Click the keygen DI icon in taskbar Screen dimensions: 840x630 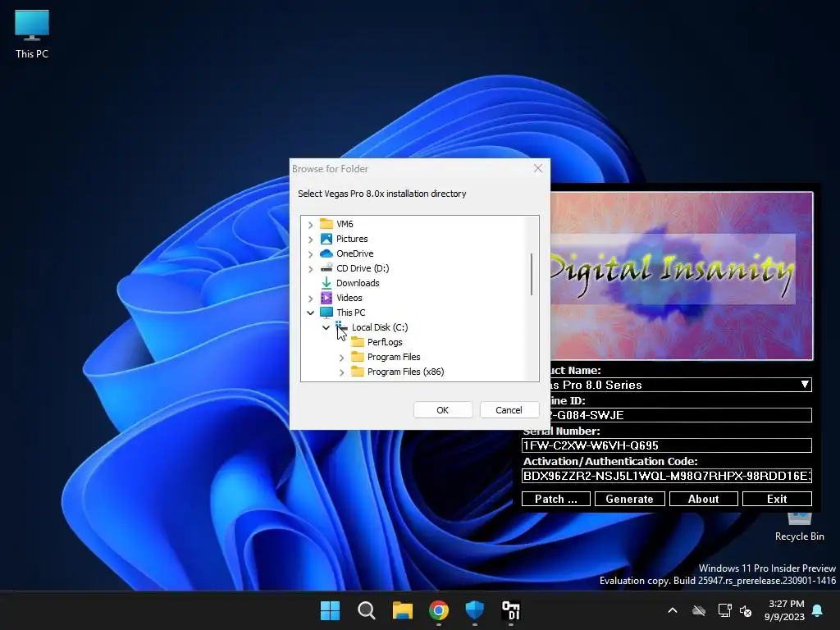point(510,610)
